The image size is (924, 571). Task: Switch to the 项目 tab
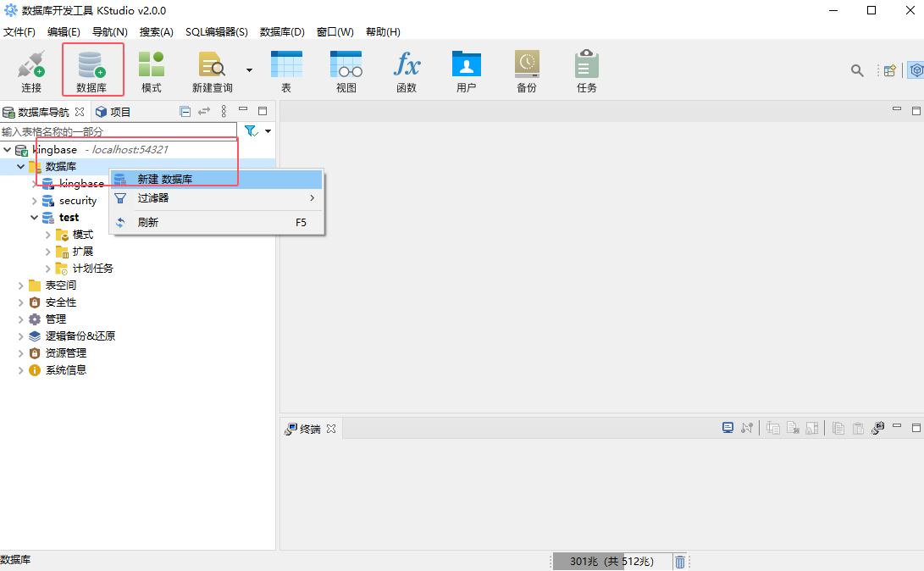coord(113,112)
